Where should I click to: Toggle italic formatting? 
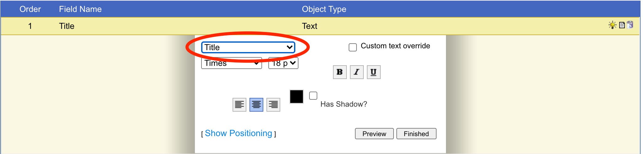[357, 72]
